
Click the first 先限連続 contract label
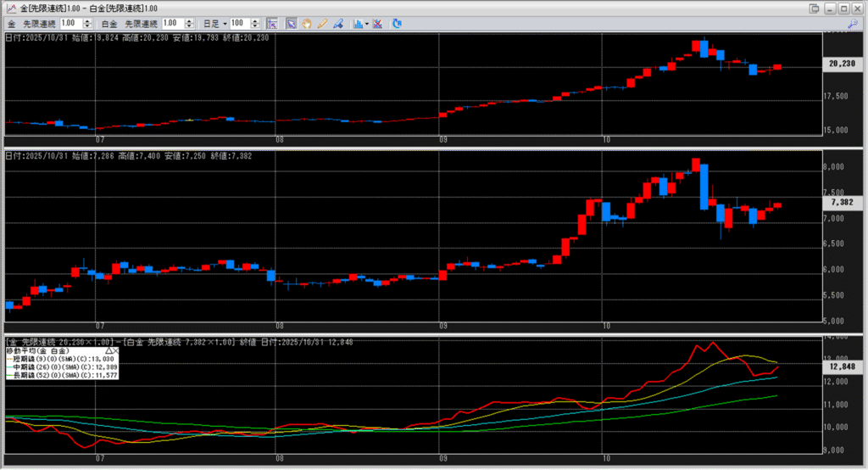[39, 23]
